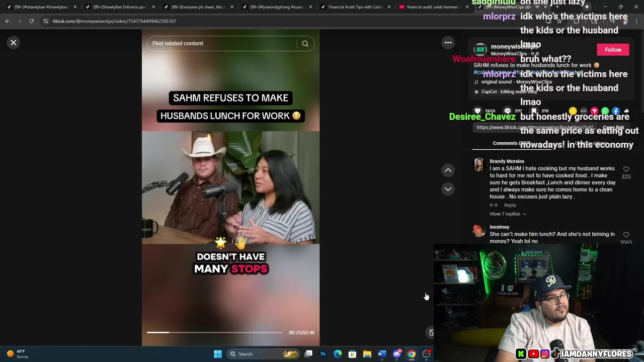
Task: Follow the moneywiseclips account
Action: pyautogui.click(x=613, y=50)
